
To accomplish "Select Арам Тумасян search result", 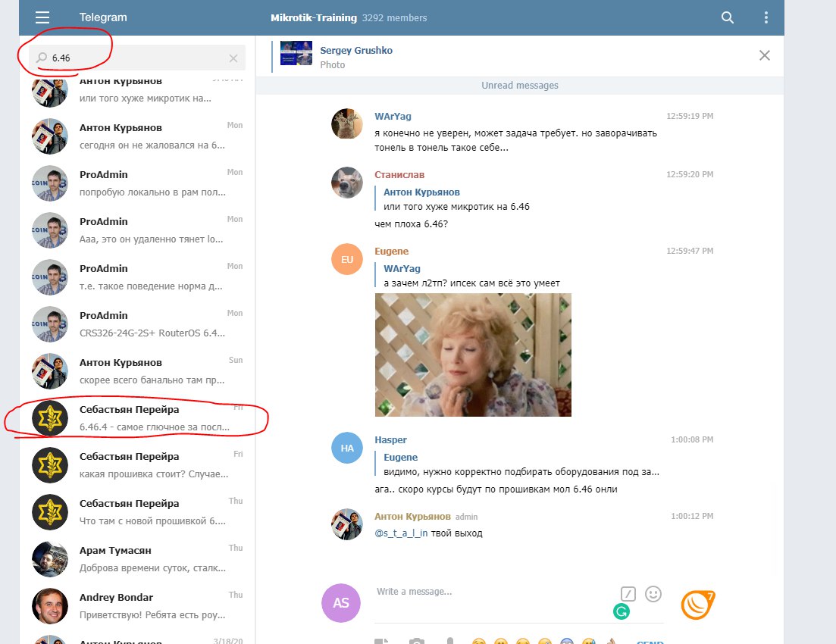I will [137, 558].
